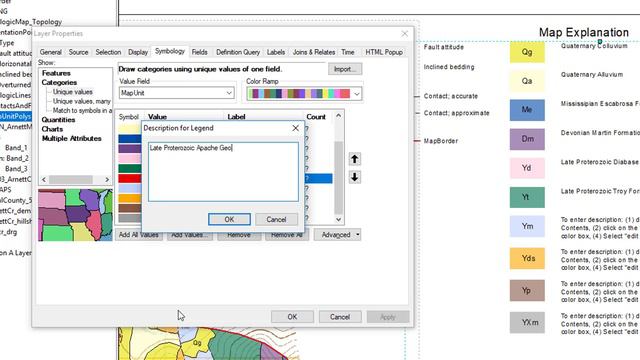Select Features in the Show list
Image resolution: width=640 pixels, height=360 pixels.
[56, 73]
